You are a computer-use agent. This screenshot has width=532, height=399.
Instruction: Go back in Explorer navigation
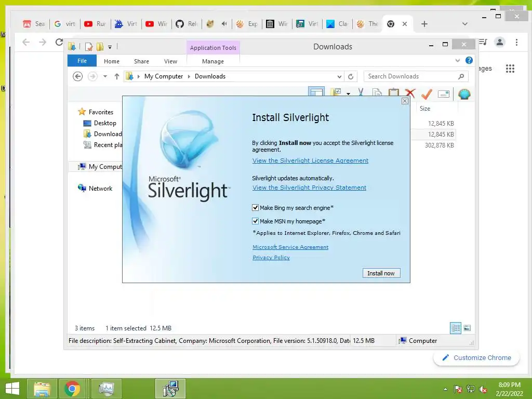click(x=78, y=76)
